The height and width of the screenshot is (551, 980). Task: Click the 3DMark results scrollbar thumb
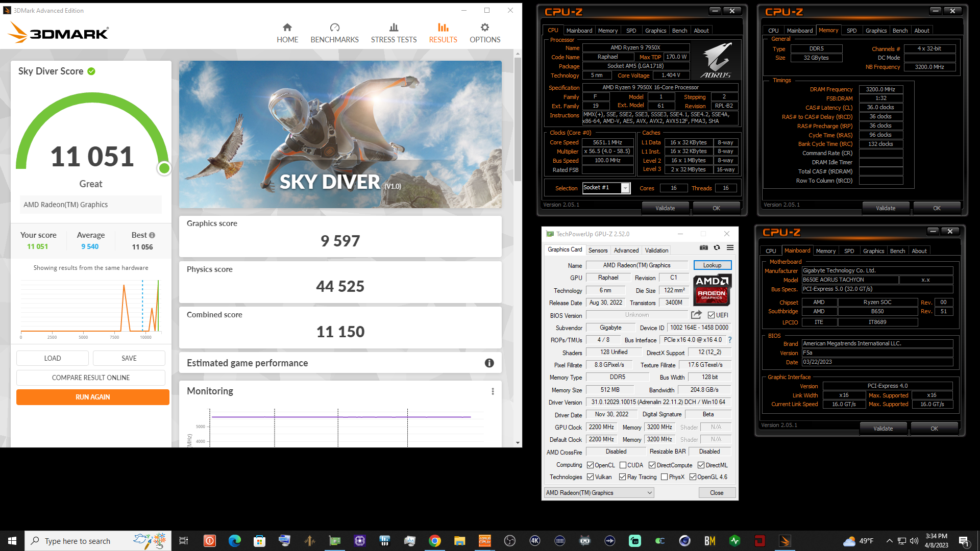click(518, 119)
